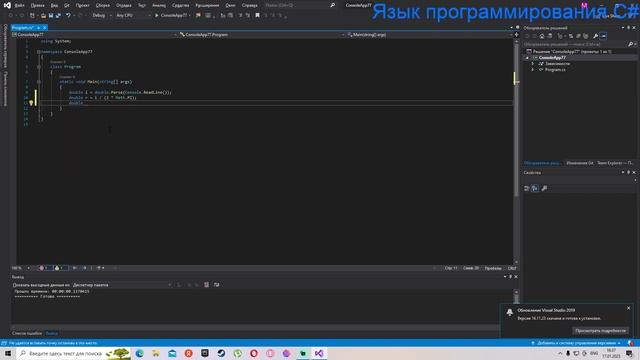The height and width of the screenshot is (360, 640).
Task: Collapse the class Program code block
Action: tap(39, 67)
